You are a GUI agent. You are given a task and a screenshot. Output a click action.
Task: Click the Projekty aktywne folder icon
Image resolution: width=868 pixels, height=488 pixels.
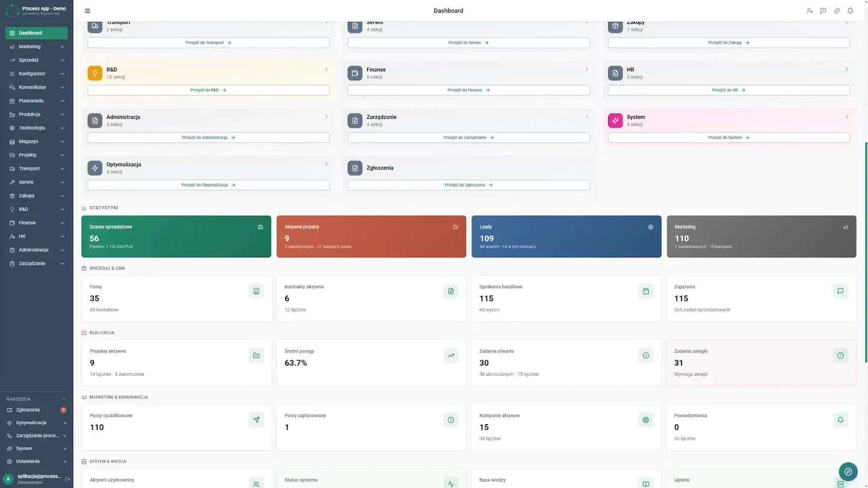click(256, 355)
